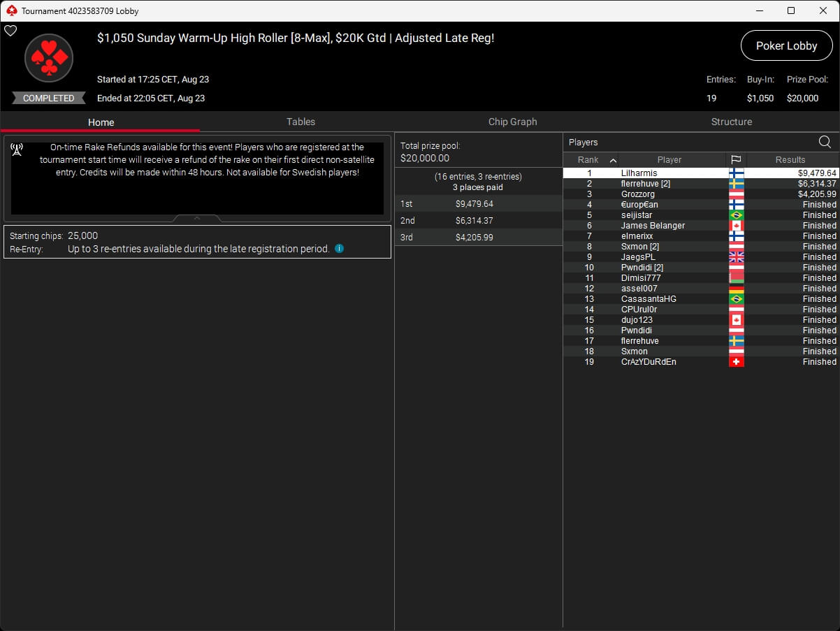Select player row CrAzYDuRdEn
This screenshot has height=631, width=840.
(700, 362)
